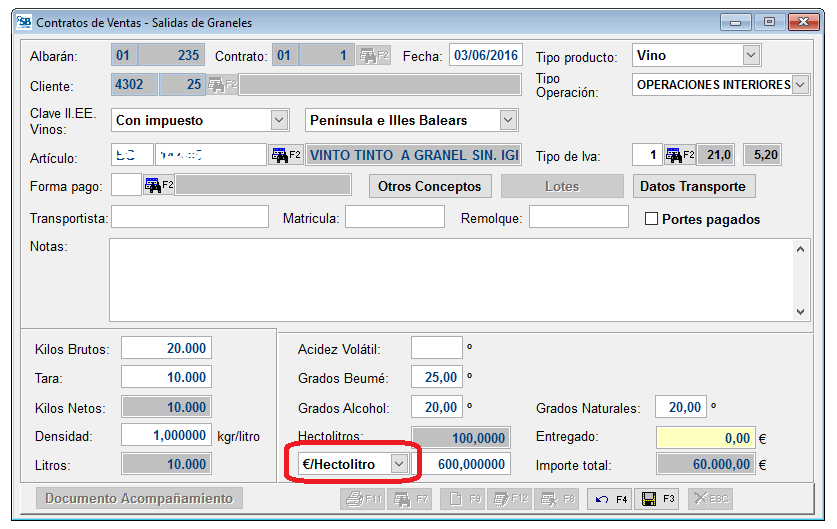
Task: Click the undo F4 button
Action: coord(610,499)
